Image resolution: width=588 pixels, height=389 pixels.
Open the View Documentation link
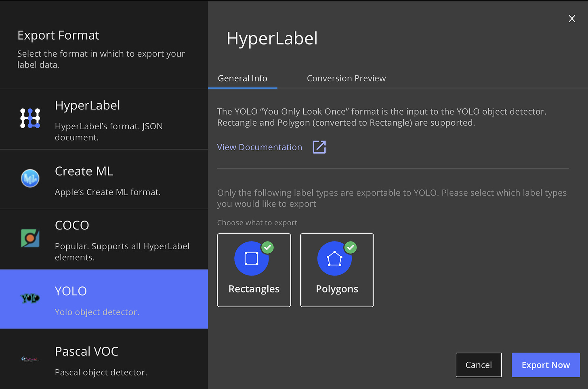[260, 147]
